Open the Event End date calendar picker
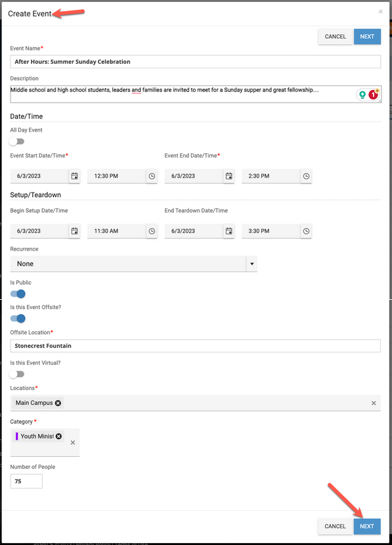Viewport: 392px width, 545px height. tap(229, 176)
